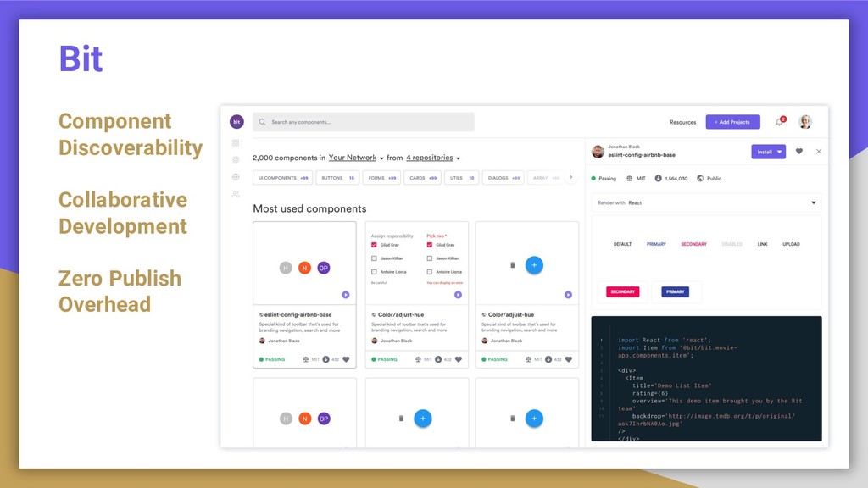The height and width of the screenshot is (488, 868).
Task: Click gray H avatar in eslint-config-airbnb-base card
Action: point(286,268)
